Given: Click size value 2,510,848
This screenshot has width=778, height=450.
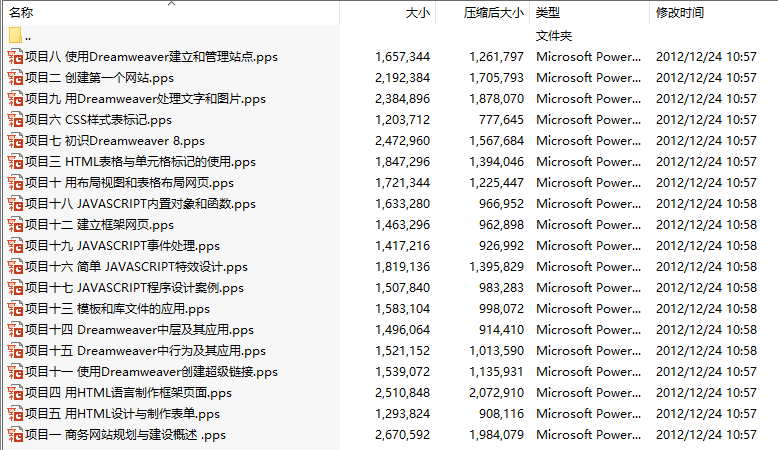Looking at the screenshot, I should tap(402, 393).
